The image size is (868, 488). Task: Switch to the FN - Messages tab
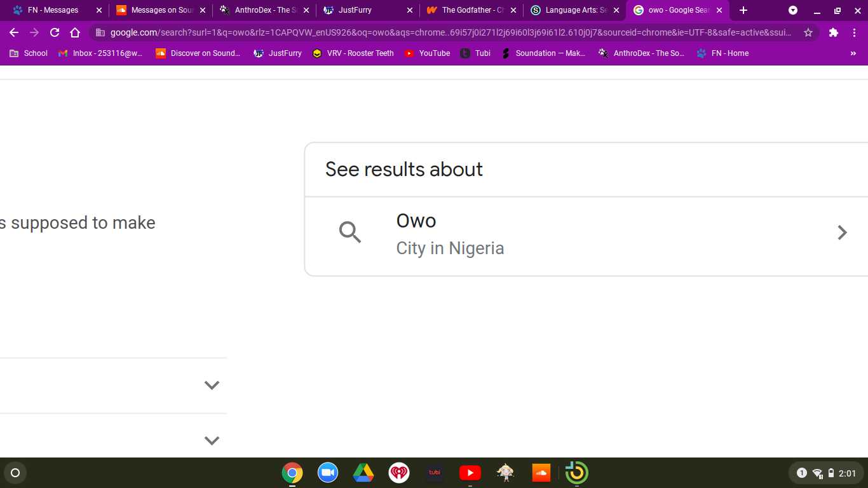pyautogui.click(x=53, y=10)
